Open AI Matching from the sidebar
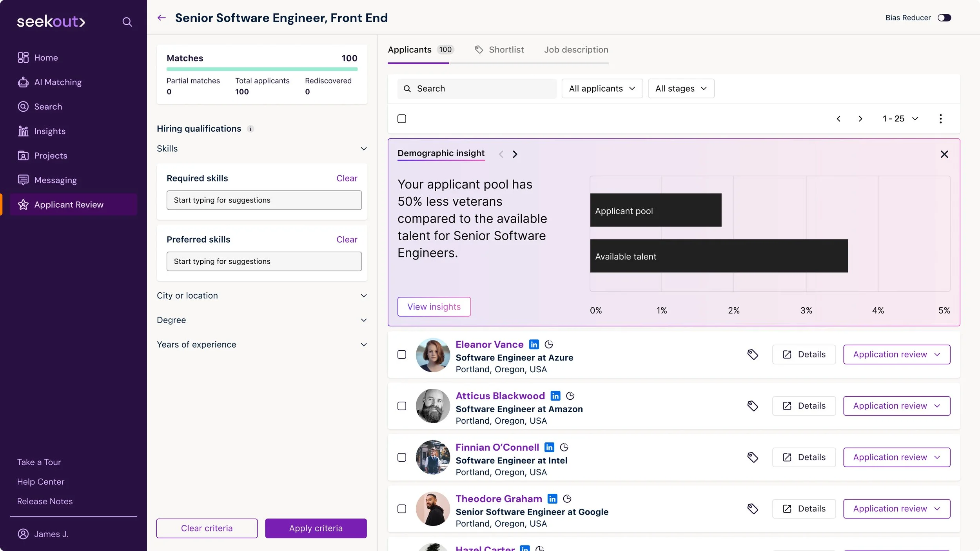Viewport: 980px width, 551px height. [58, 82]
